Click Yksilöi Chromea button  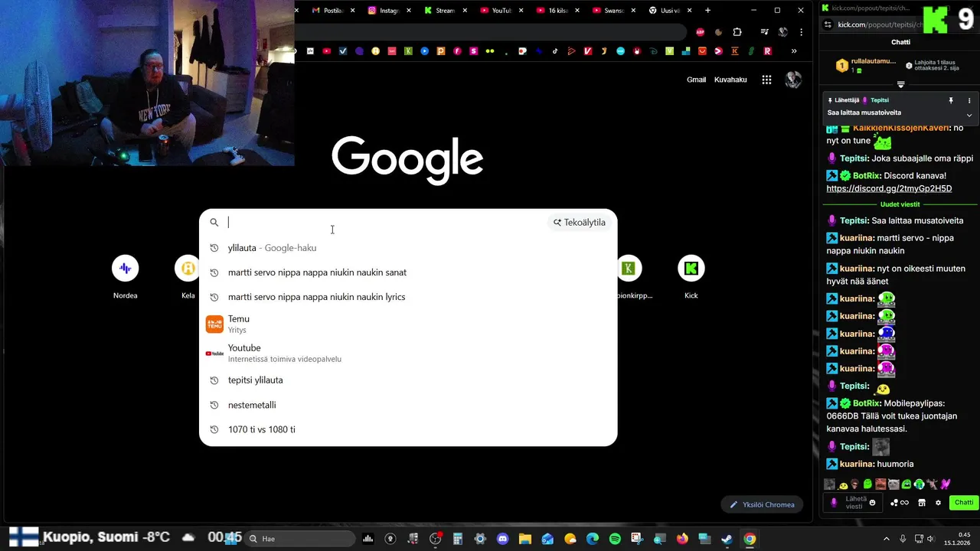(762, 504)
